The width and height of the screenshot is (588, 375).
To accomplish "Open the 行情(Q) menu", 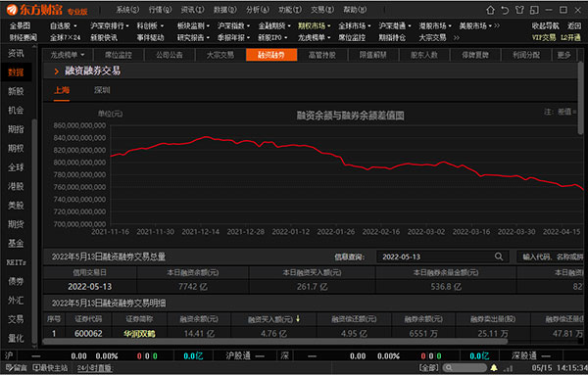I will coord(160,10).
